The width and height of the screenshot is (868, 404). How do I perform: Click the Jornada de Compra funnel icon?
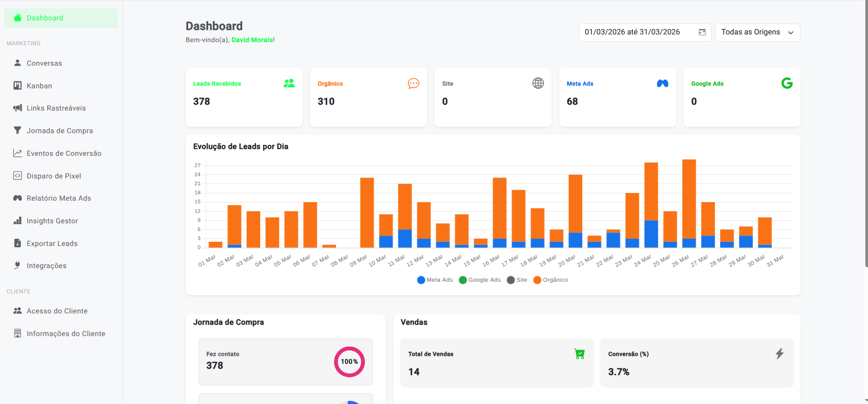pyautogui.click(x=18, y=130)
